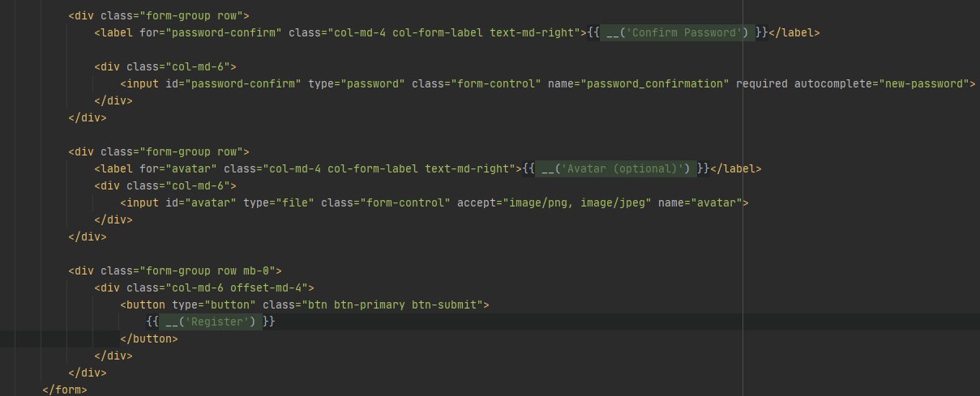The width and height of the screenshot is (980, 396).
Task: Click the accept="image/png, image/jpeg" attribute
Action: [554, 202]
